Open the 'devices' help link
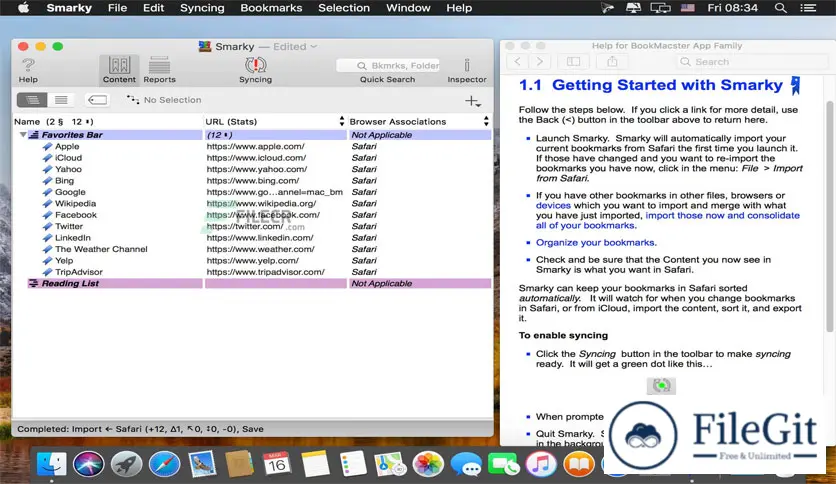This screenshot has width=836, height=484. [553, 206]
